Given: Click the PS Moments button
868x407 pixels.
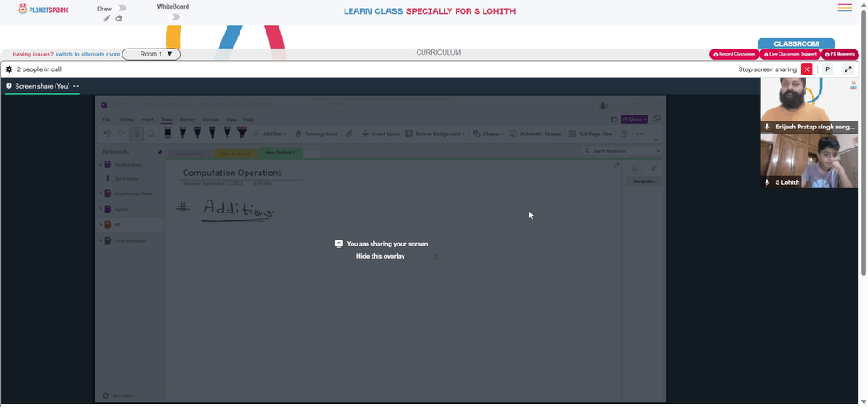Looking at the screenshot, I should (x=839, y=55).
